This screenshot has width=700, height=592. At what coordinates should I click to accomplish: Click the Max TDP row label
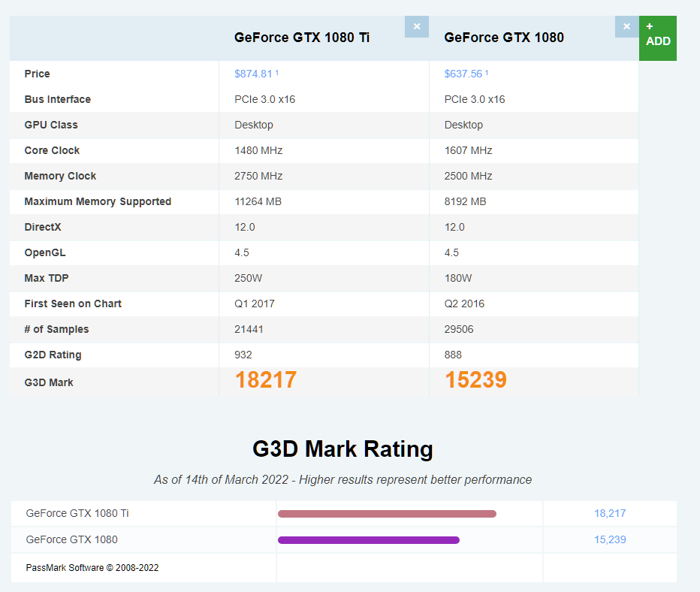(47, 278)
